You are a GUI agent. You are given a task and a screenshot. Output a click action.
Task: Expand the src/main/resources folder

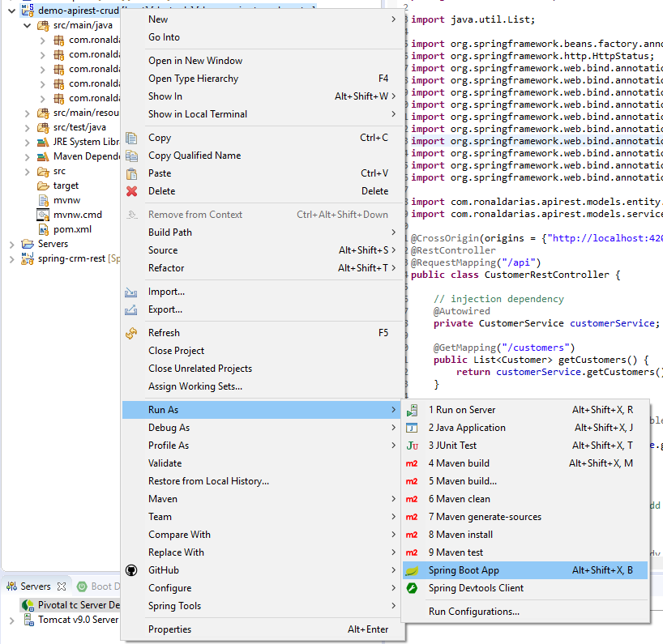coord(27,113)
